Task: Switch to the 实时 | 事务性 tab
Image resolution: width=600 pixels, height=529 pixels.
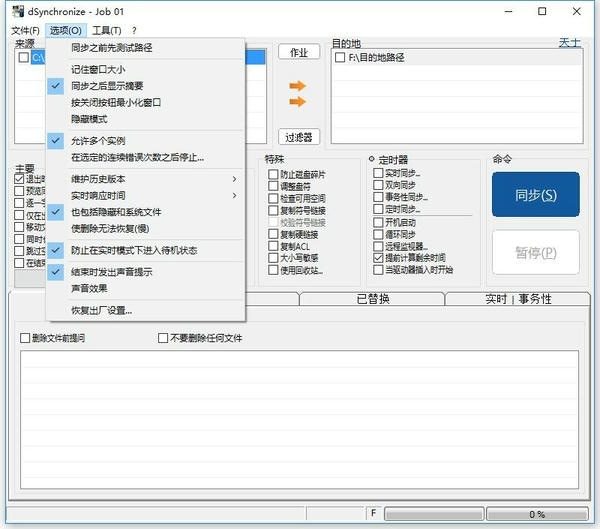Action: pyautogui.click(x=518, y=299)
